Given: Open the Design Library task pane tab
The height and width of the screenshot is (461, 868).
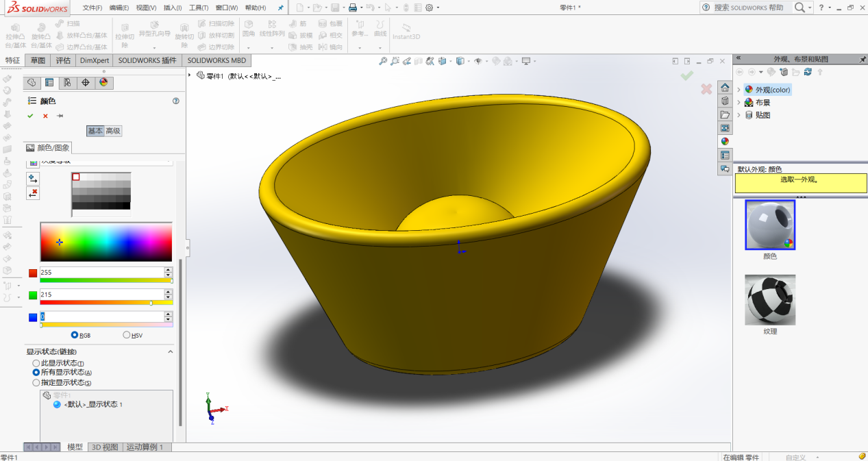Looking at the screenshot, I should click(x=725, y=101).
